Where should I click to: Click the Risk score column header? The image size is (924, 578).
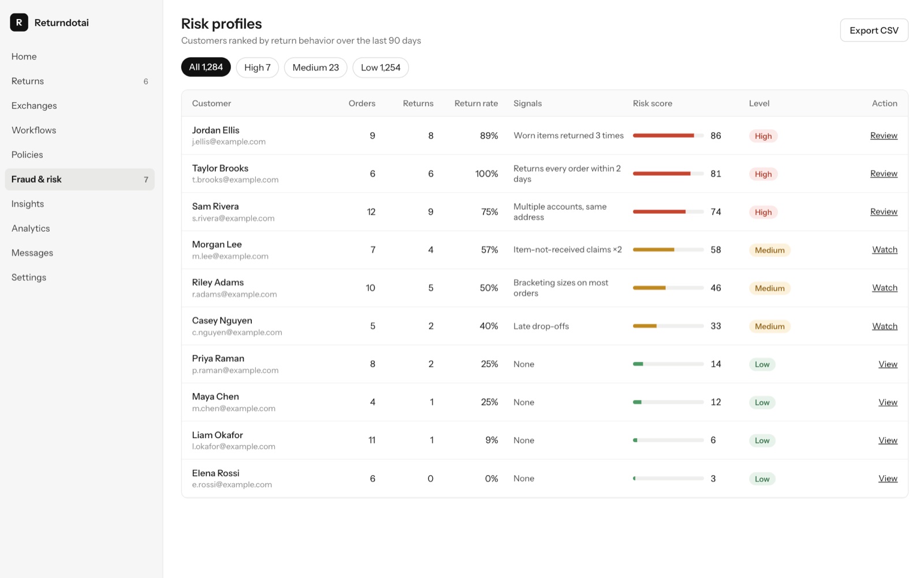click(653, 103)
